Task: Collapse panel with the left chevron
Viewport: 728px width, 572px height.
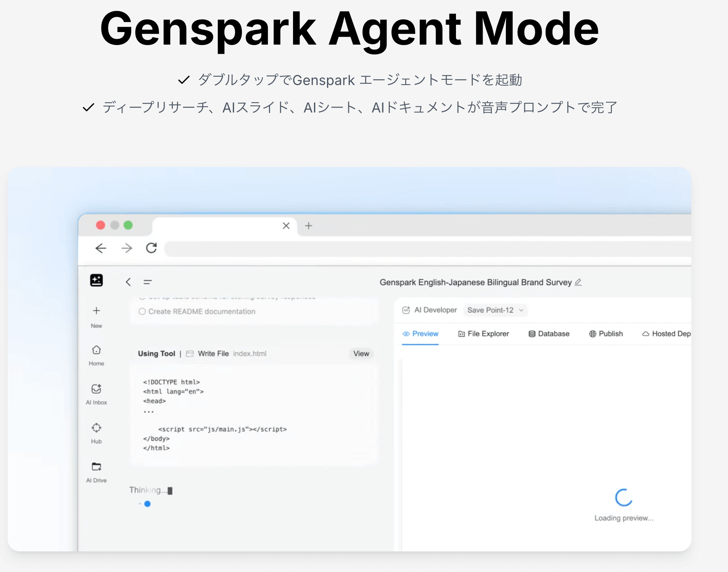Action: pos(128,282)
